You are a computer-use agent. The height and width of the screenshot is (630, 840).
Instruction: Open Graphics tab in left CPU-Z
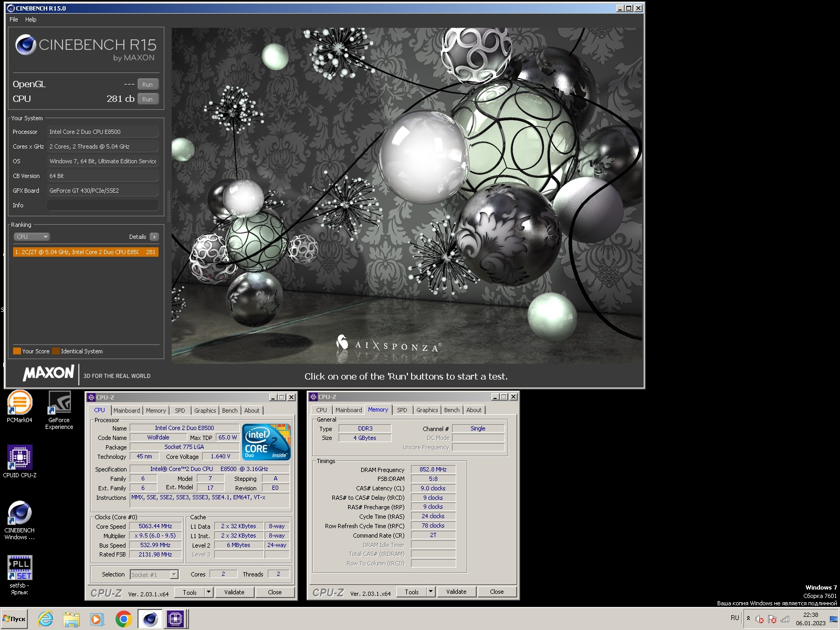(x=205, y=411)
